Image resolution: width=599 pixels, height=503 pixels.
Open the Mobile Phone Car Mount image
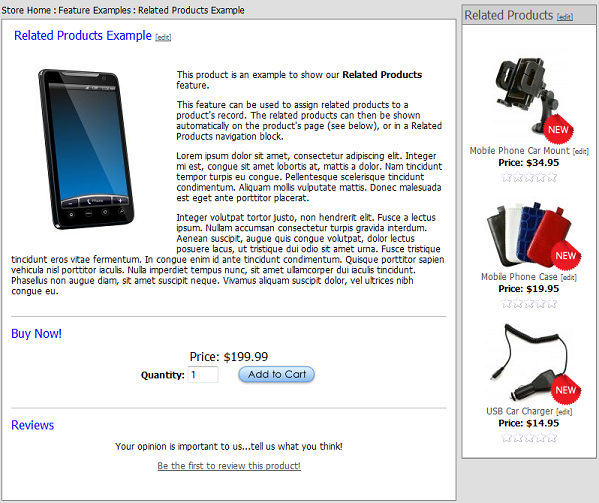pyautogui.click(x=529, y=97)
